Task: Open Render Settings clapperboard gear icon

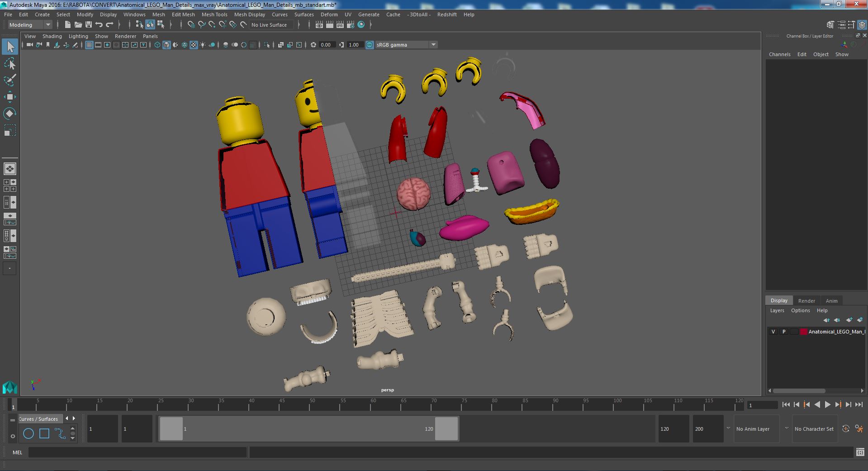Action: click(351, 25)
